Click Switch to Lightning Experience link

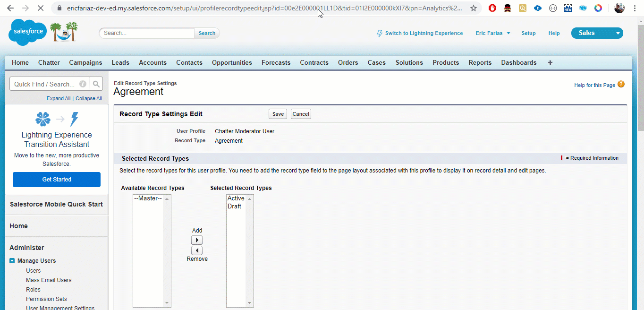pyautogui.click(x=424, y=33)
